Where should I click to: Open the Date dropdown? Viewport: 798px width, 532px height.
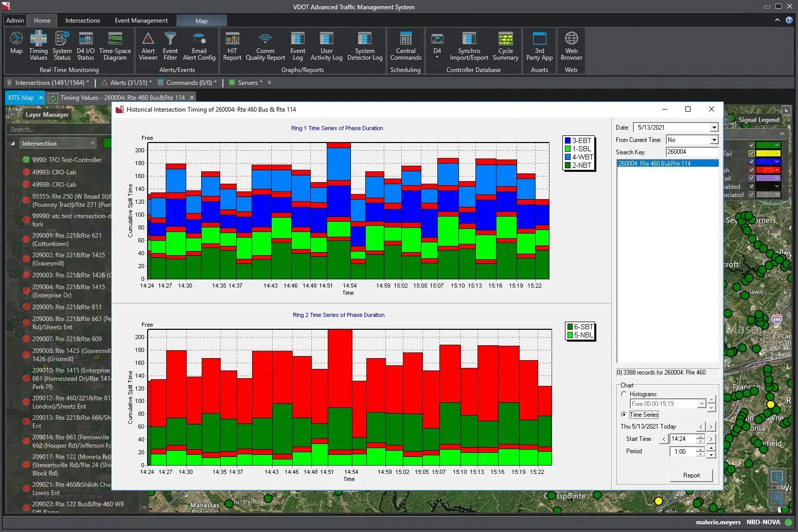coord(714,128)
